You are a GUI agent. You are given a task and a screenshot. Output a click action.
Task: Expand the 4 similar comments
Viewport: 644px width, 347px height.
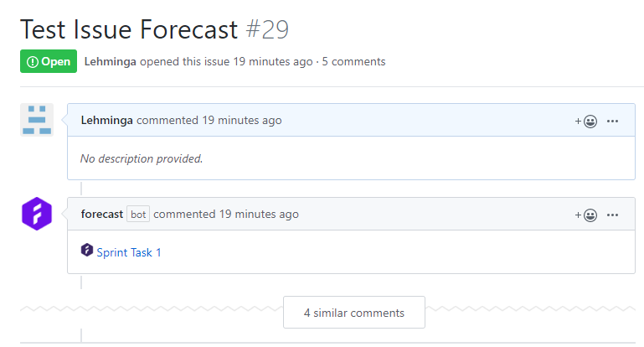pyautogui.click(x=354, y=313)
